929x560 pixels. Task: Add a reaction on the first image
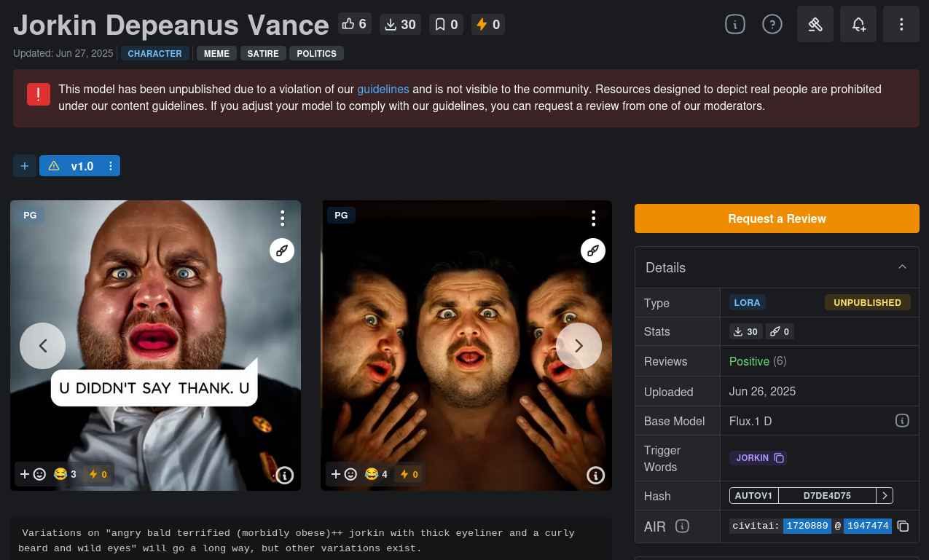33,474
